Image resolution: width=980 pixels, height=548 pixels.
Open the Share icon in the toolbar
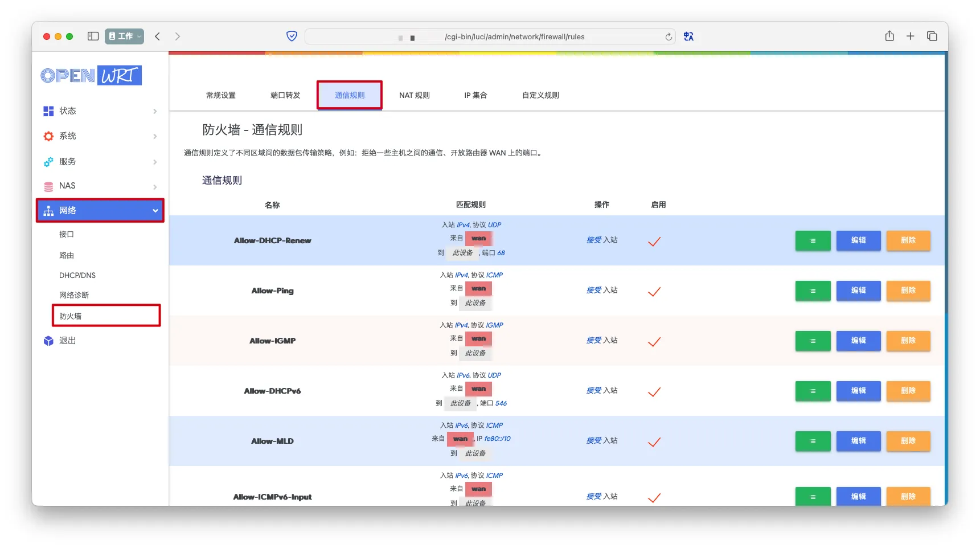pyautogui.click(x=889, y=36)
